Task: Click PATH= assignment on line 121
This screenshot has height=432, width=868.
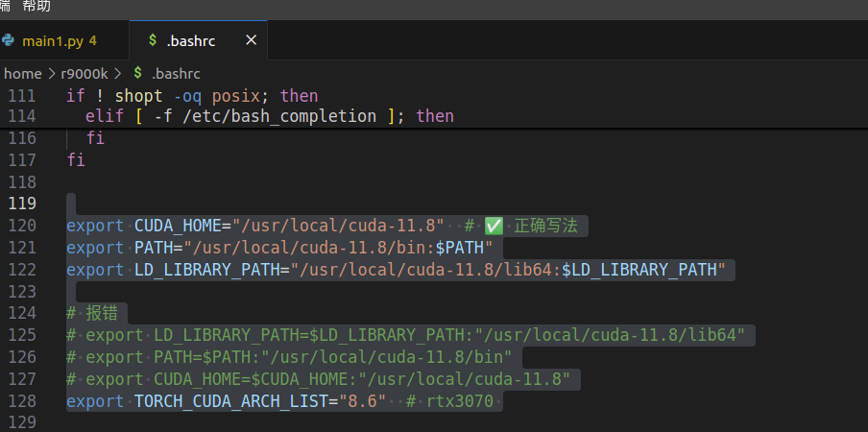Action: (159, 248)
